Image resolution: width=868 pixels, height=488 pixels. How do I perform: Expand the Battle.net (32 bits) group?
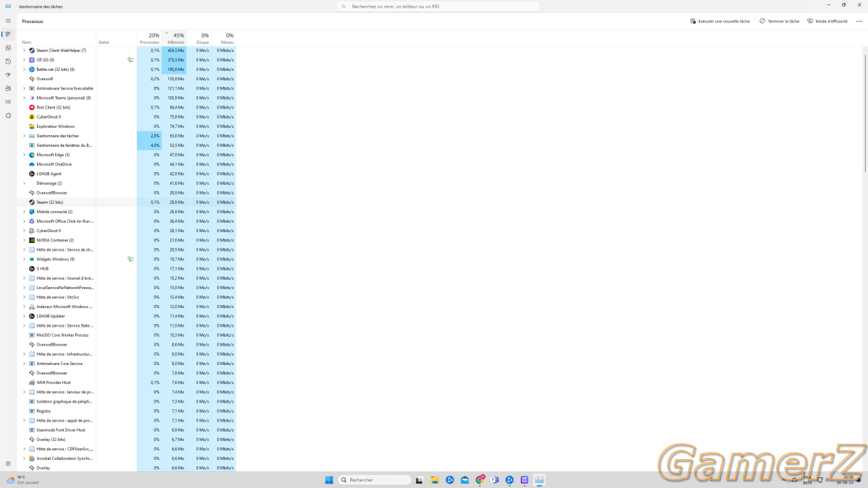(x=24, y=69)
